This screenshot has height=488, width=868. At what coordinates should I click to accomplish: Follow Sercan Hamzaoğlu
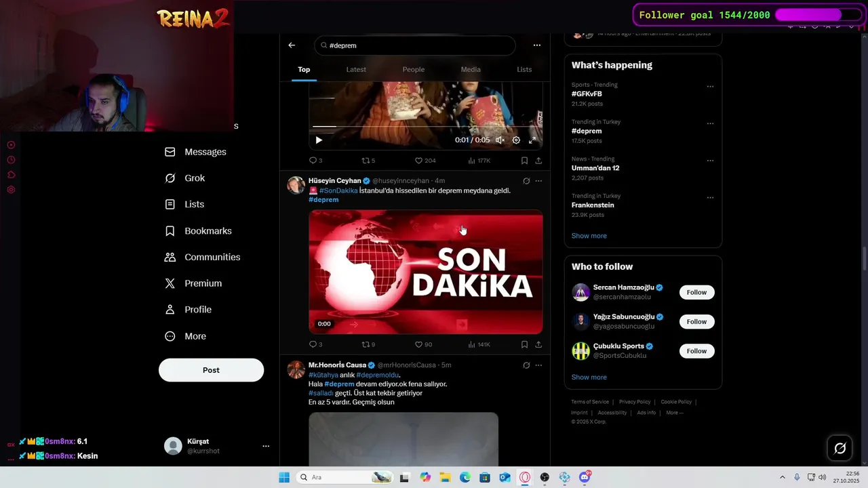pos(696,293)
